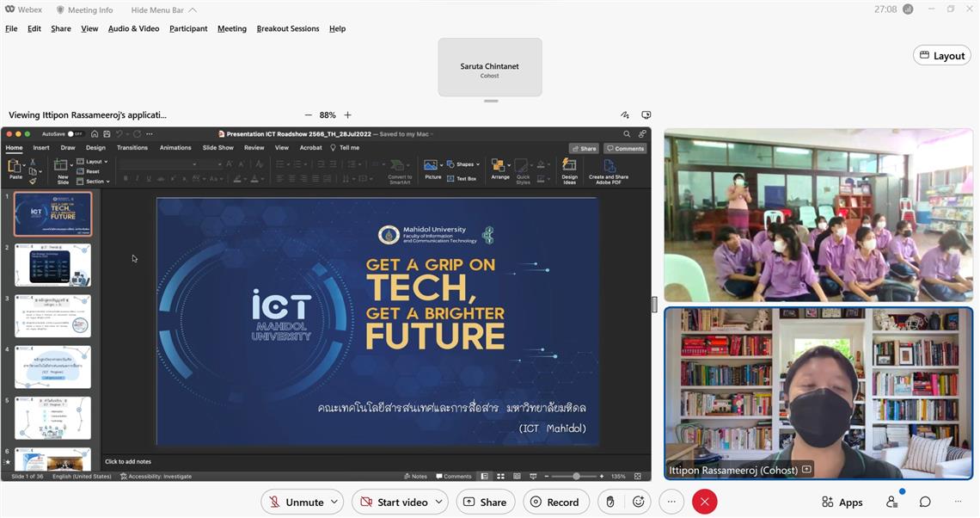980x518 pixels.
Task: Open the Breakout Sessions menu
Action: tap(287, 28)
